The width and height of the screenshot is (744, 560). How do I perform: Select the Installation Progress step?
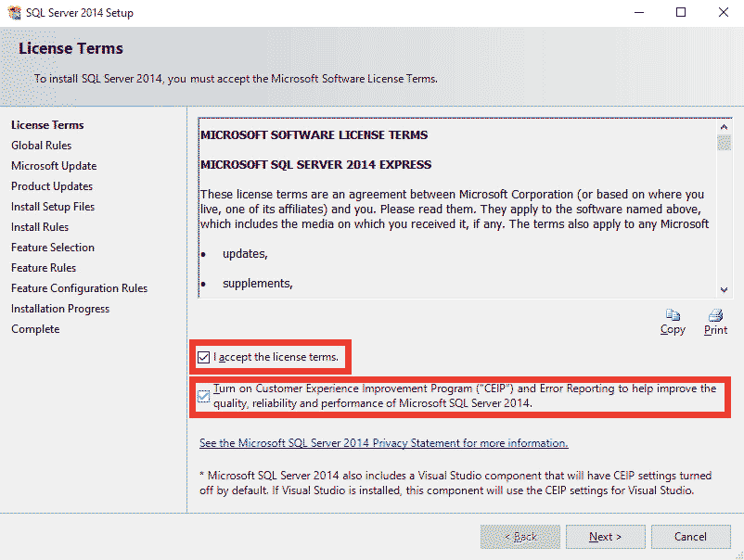(59, 308)
